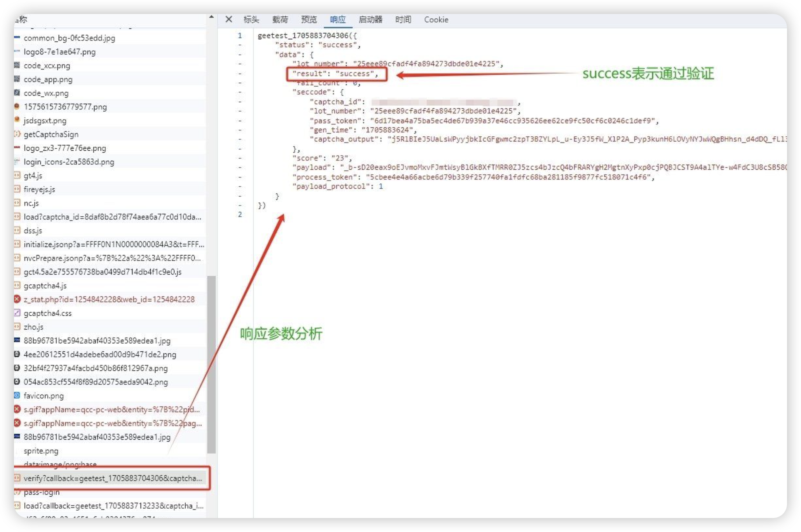Click the favicon.png image icon
The image size is (801, 532).
[x=17, y=395]
